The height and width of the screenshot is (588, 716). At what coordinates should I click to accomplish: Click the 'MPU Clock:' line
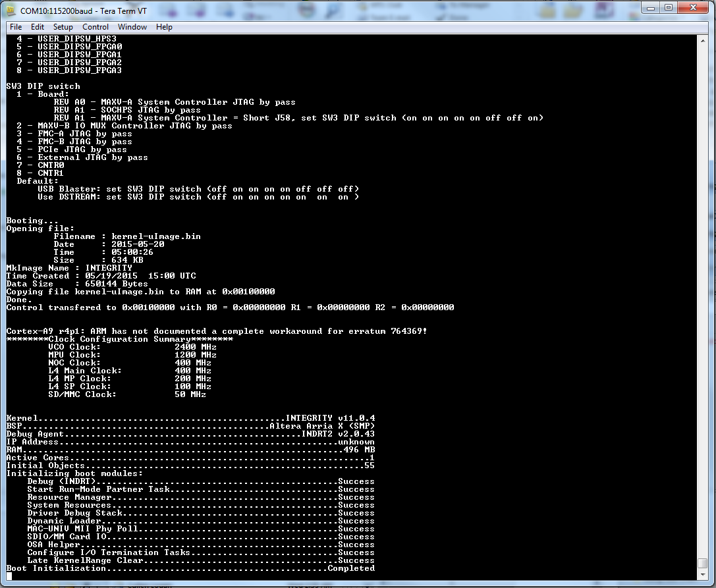click(132, 355)
